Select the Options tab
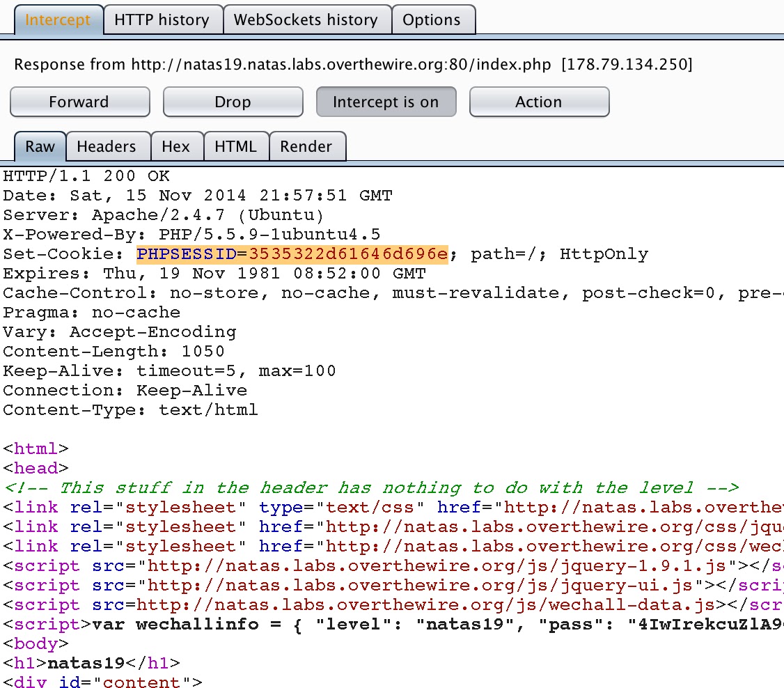Image resolution: width=784 pixels, height=688 pixels. tap(433, 19)
